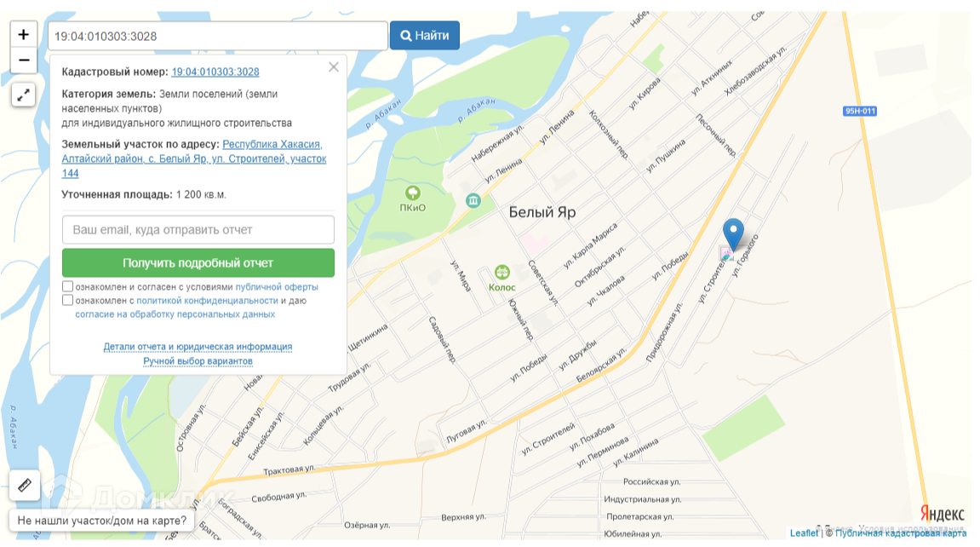The image size is (980, 547).
Task: Expand Ручной выбор вариантов
Action: (x=198, y=361)
